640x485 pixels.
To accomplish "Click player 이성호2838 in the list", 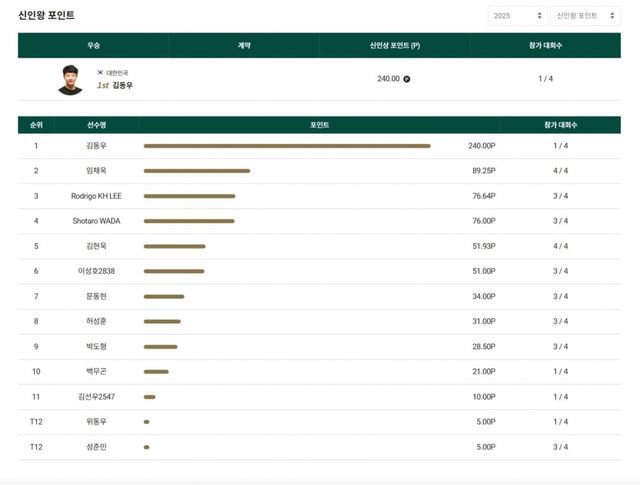I will click(96, 271).
